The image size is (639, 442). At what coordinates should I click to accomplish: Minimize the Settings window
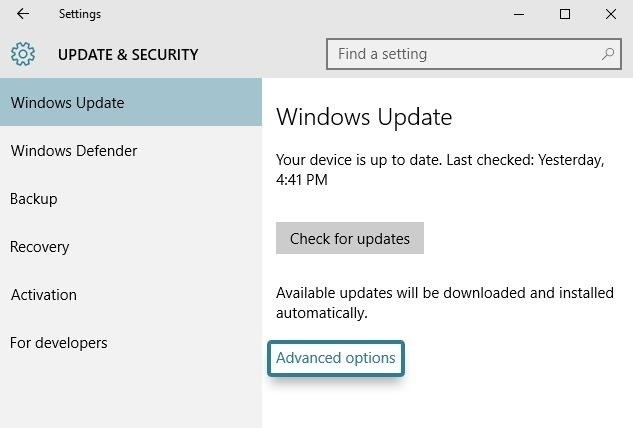pos(519,14)
